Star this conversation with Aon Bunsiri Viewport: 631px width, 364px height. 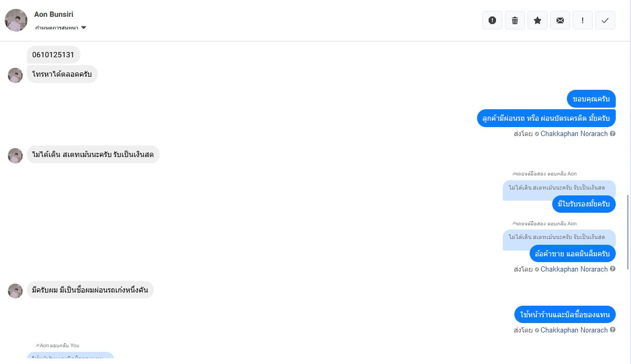537,20
